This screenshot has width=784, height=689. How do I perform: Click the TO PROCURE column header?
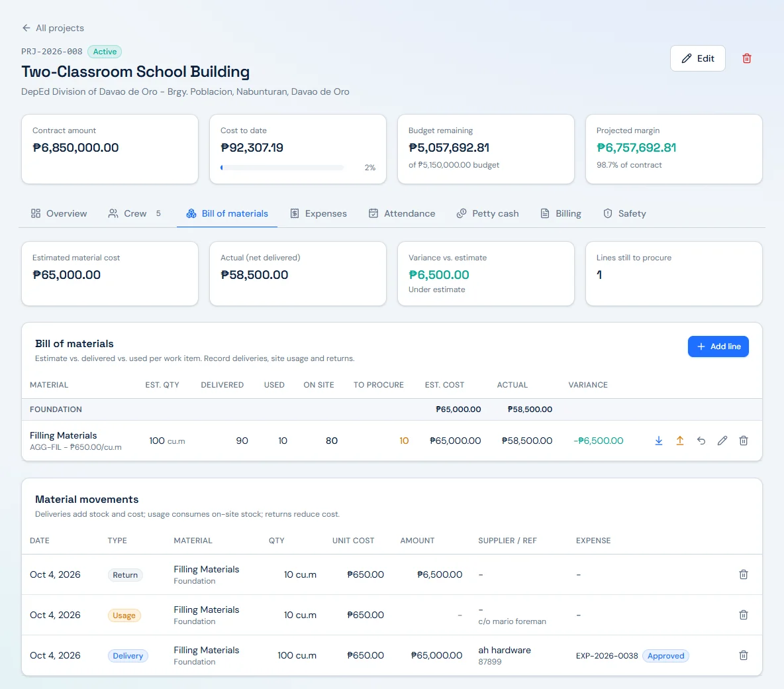click(379, 385)
